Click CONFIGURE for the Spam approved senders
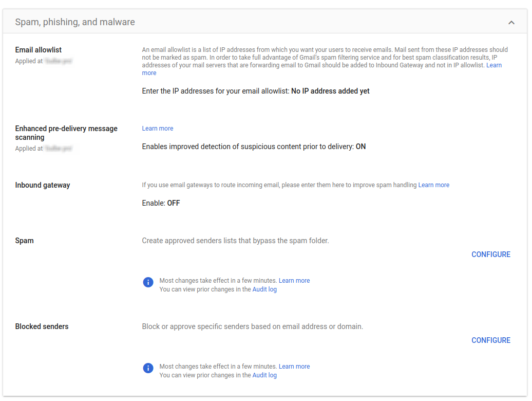This screenshot has height=401, width=532. (x=490, y=254)
